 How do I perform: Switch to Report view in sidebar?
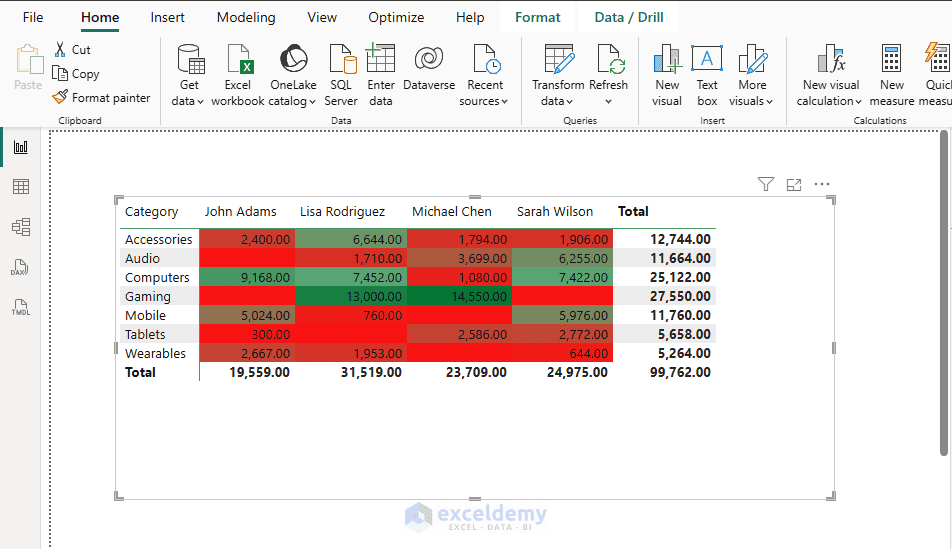tap(21, 147)
